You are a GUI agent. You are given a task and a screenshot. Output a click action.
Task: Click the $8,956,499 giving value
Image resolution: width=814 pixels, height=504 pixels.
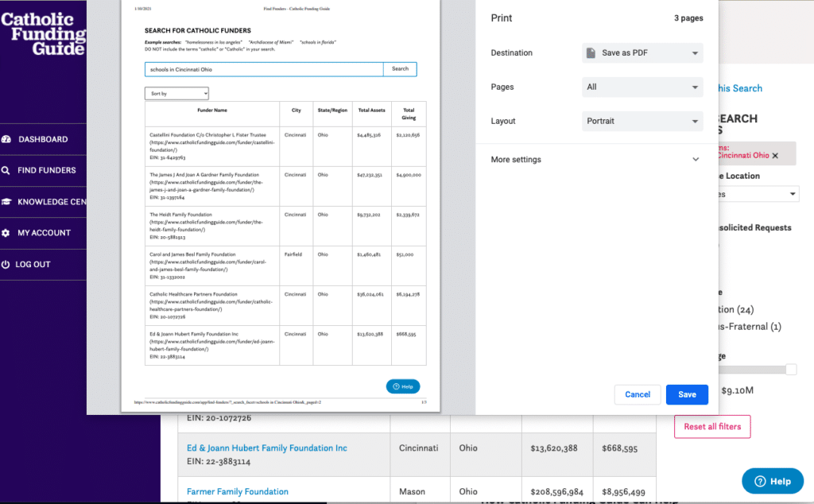pyautogui.click(x=623, y=492)
